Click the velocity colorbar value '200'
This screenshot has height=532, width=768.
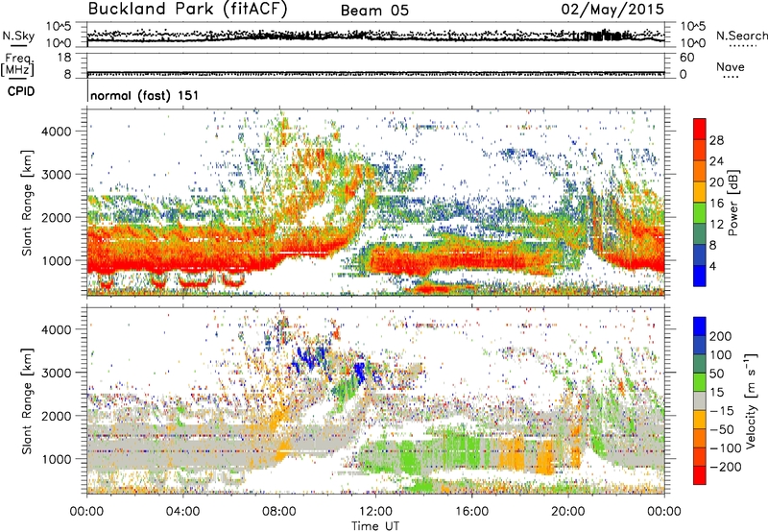click(721, 336)
